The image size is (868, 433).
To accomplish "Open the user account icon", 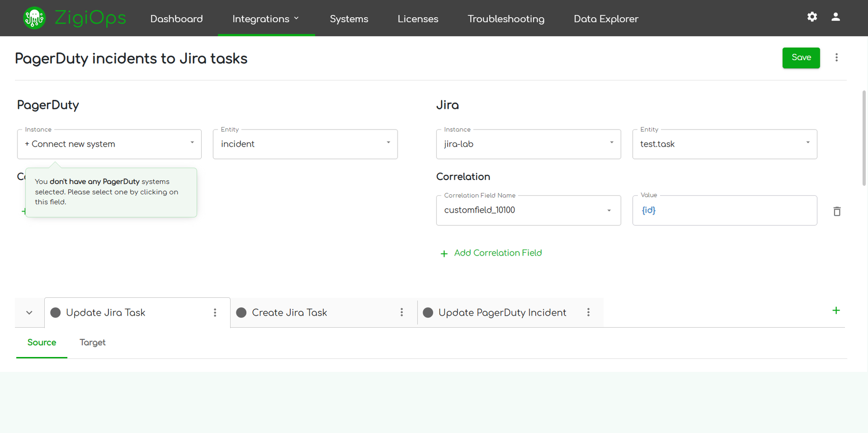I will (x=836, y=17).
